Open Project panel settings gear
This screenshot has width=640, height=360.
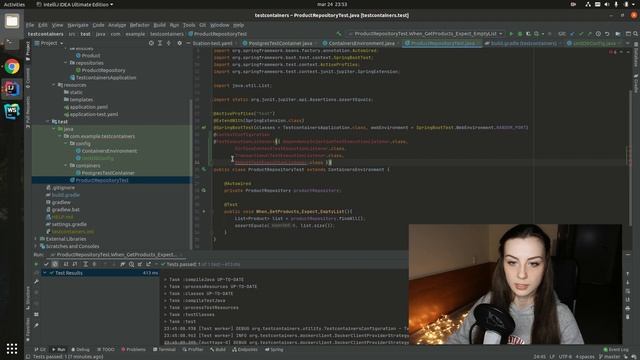(x=179, y=43)
